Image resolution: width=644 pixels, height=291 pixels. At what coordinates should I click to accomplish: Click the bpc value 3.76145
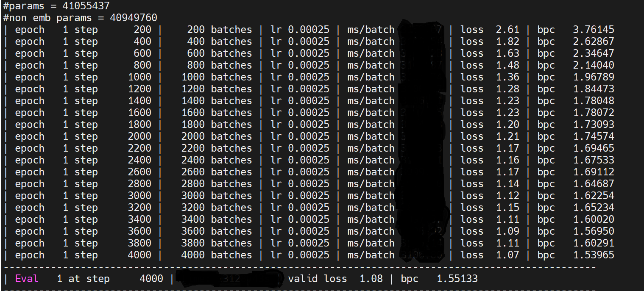593,30
